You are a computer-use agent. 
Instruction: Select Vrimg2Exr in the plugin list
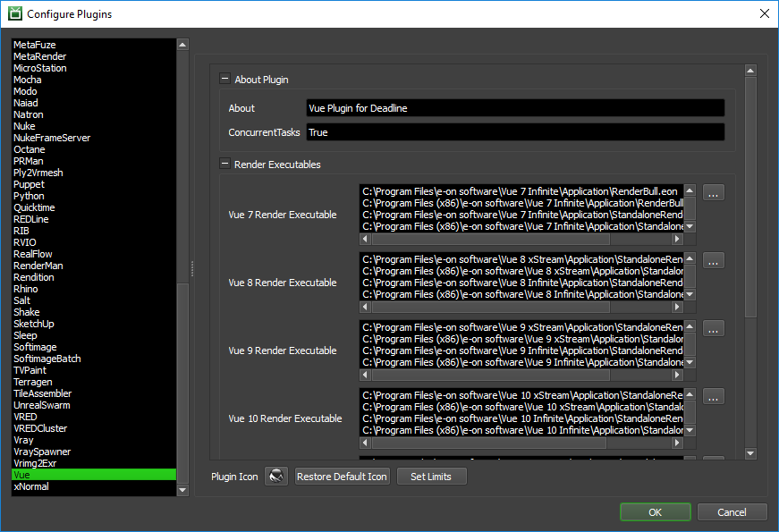click(94, 463)
